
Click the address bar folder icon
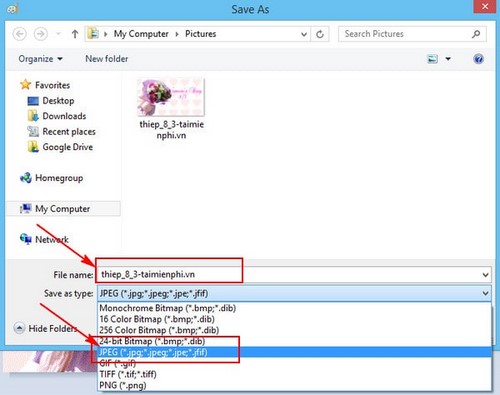(93, 34)
